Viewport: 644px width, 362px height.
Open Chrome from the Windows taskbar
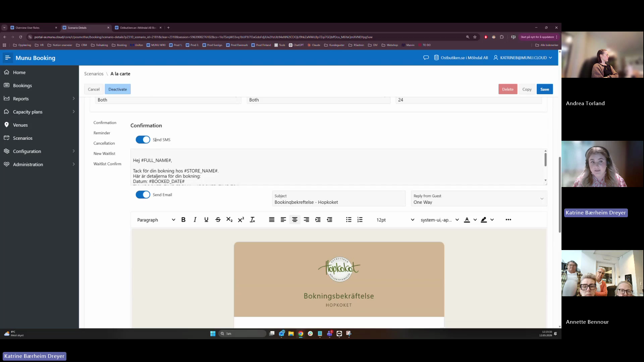click(301, 334)
